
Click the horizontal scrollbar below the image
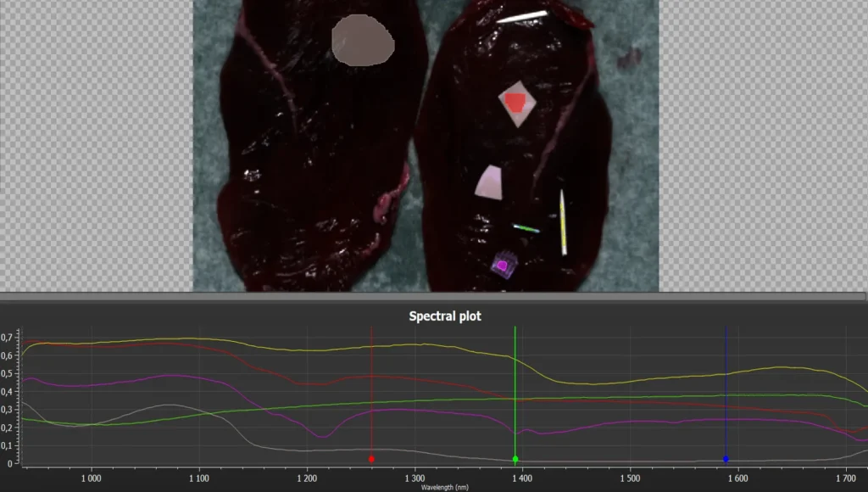(x=433, y=297)
